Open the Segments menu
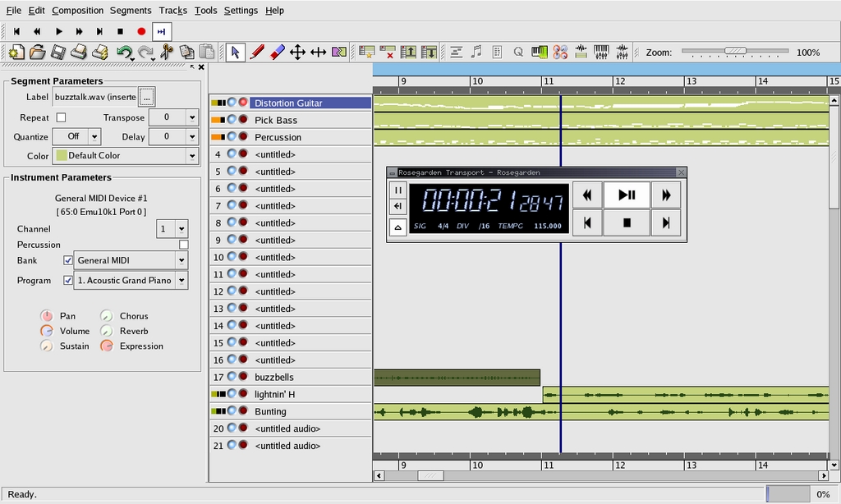This screenshot has width=841, height=504. pos(131,10)
